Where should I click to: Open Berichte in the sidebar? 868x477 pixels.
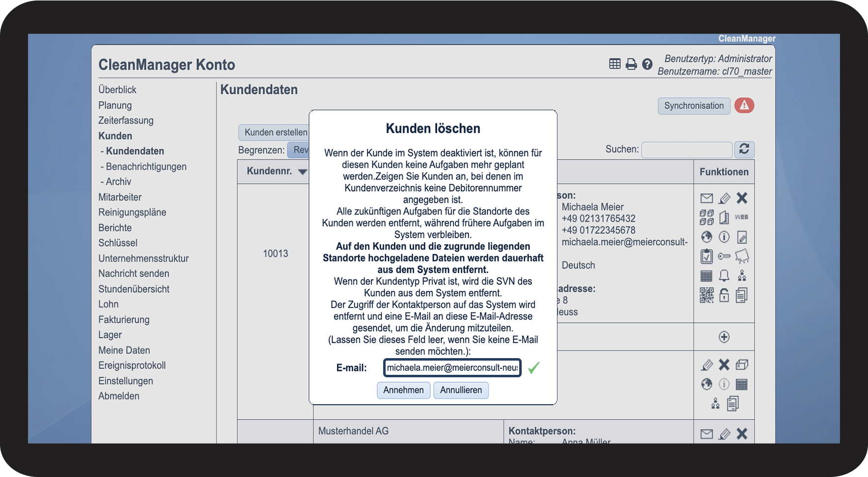click(115, 228)
